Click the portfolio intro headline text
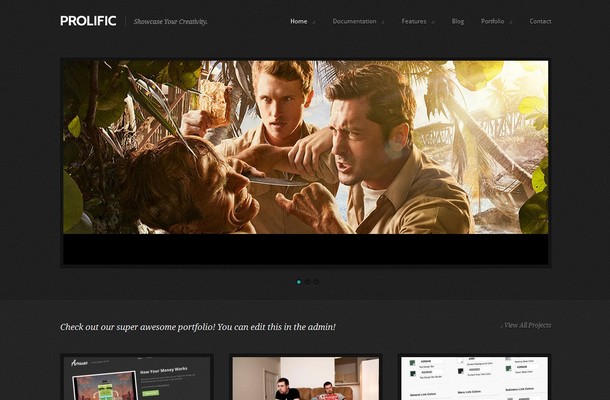This screenshot has width=610, height=400. point(198,327)
